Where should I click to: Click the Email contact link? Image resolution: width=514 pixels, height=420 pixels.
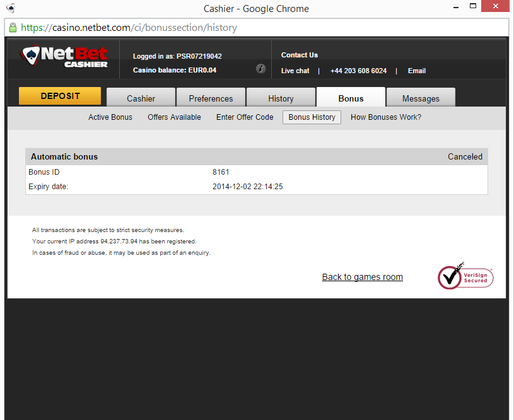[x=417, y=71]
